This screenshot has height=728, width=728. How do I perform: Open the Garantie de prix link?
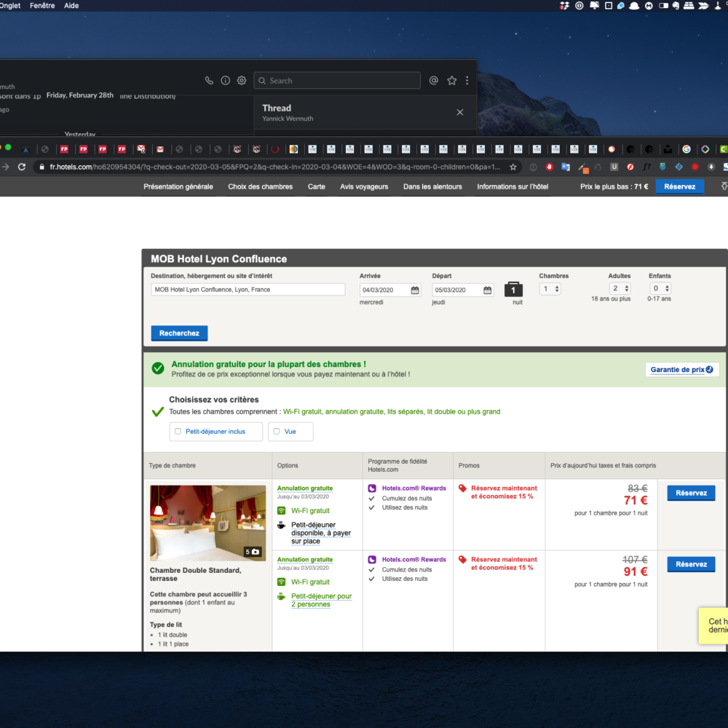[682, 370]
